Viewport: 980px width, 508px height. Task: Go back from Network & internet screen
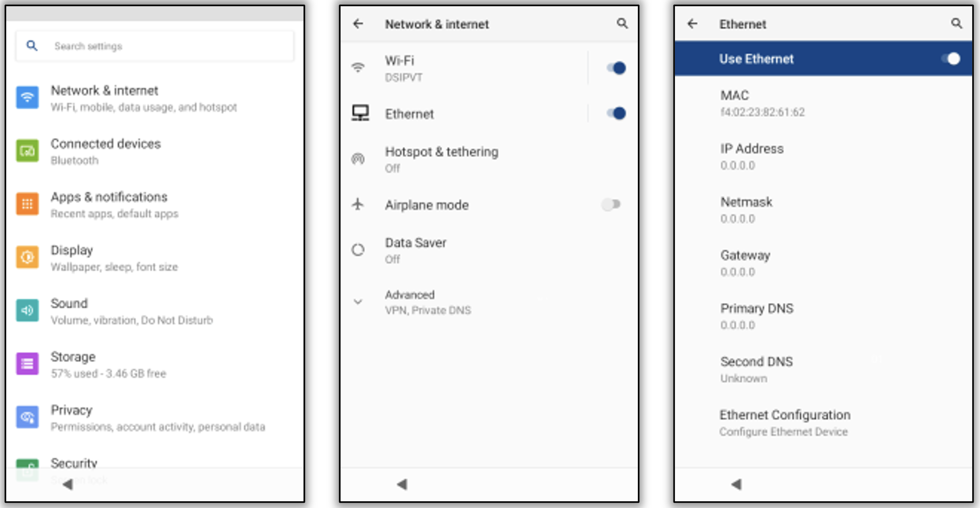click(358, 24)
